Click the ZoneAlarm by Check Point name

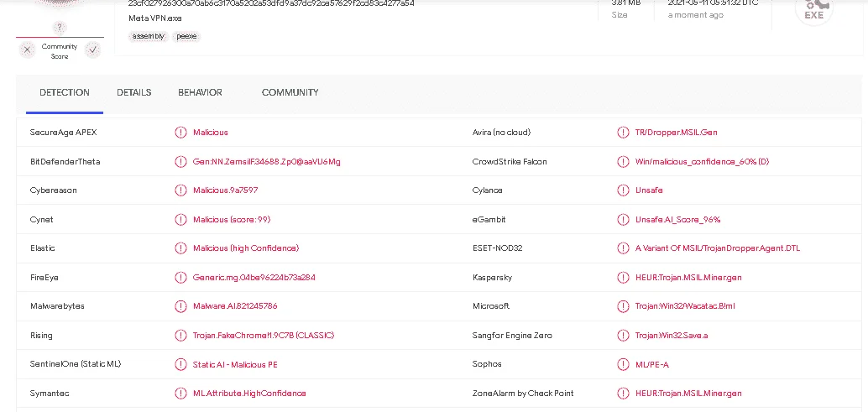(x=523, y=394)
